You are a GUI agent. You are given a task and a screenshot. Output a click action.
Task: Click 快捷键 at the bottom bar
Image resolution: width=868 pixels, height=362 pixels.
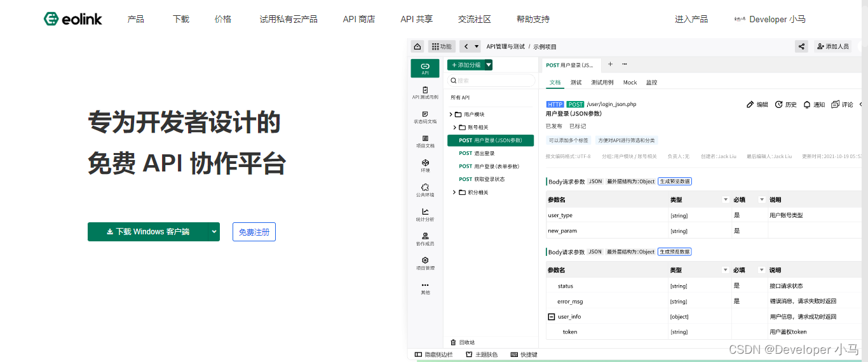point(524,354)
